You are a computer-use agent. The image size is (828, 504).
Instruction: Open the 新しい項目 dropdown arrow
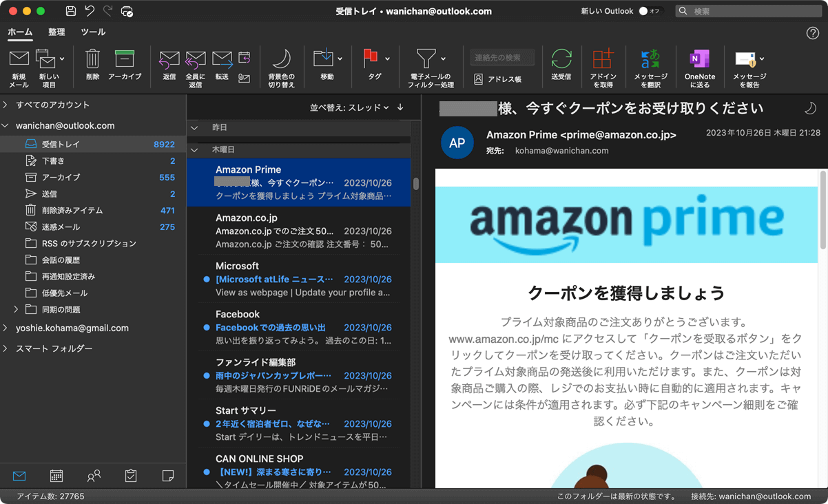click(x=62, y=59)
